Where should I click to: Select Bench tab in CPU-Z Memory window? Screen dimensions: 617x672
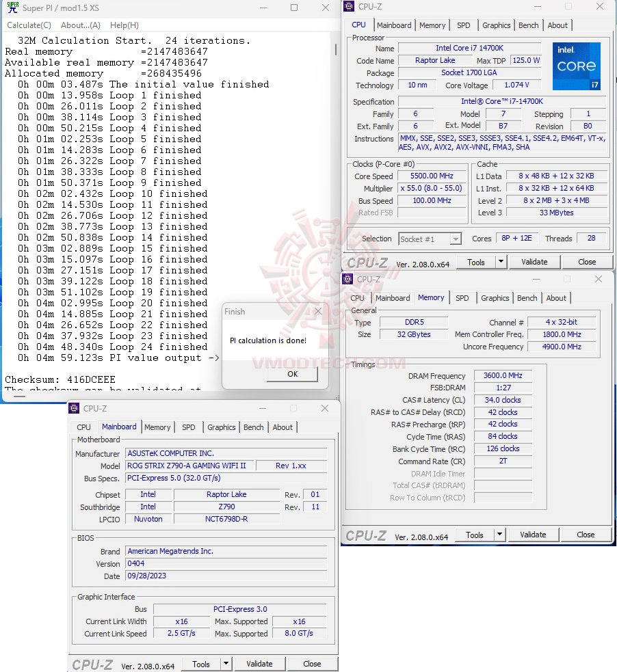527,298
